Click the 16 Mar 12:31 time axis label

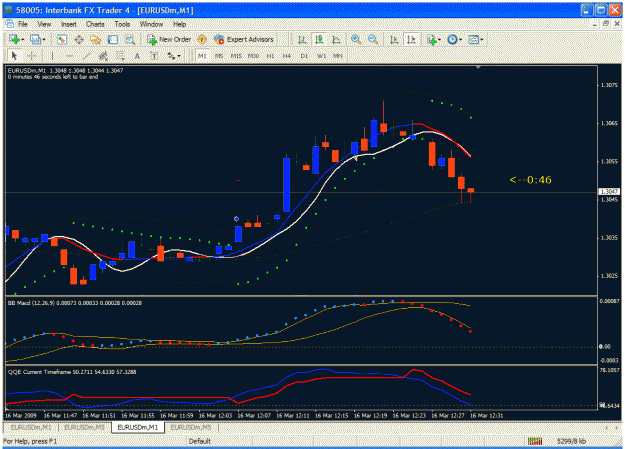pyautogui.click(x=487, y=416)
